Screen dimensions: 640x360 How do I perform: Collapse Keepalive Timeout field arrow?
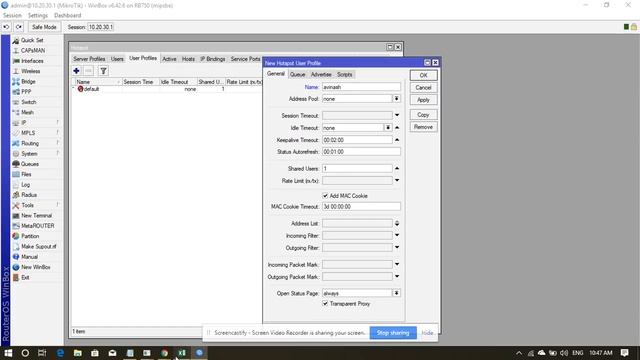tap(397, 140)
